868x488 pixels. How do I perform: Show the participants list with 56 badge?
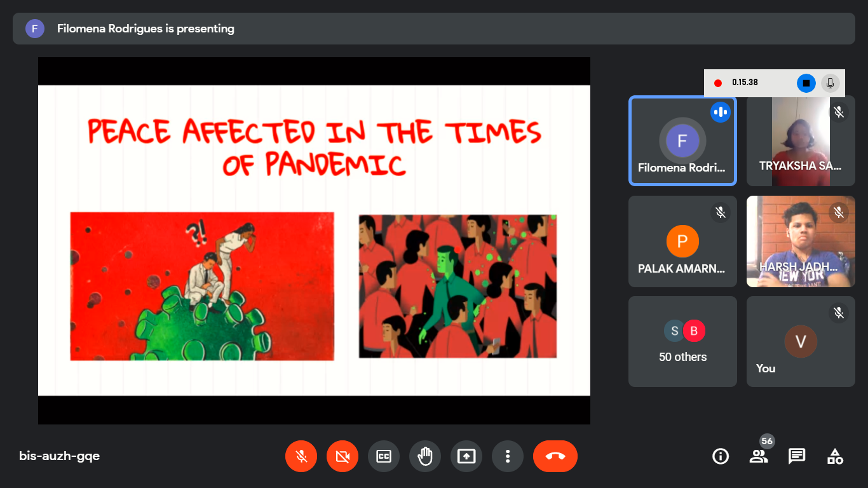(x=759, y=456)
